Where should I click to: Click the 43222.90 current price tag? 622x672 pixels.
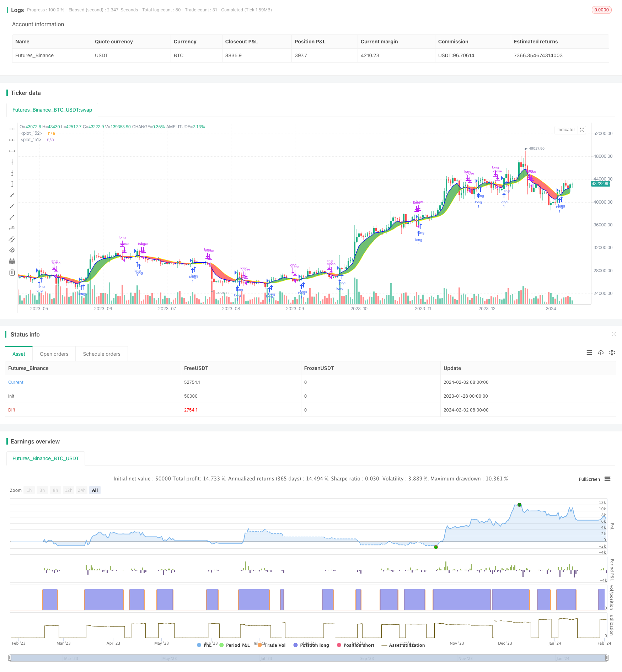(x=600, y=184)
